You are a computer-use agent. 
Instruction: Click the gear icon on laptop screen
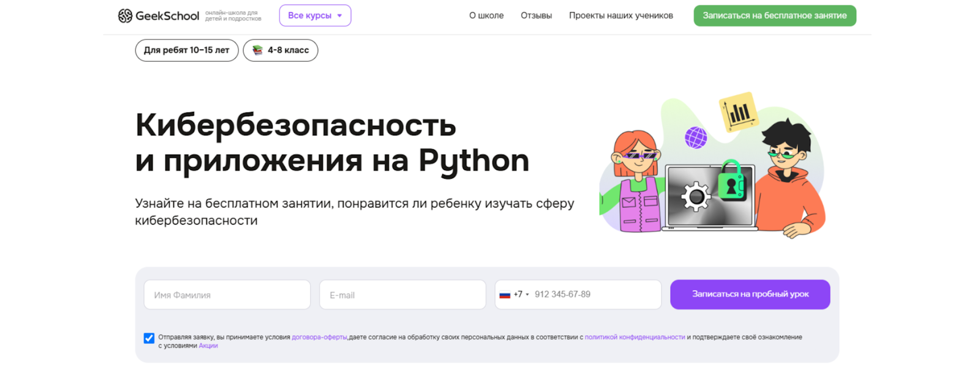(x=696, y=197)
